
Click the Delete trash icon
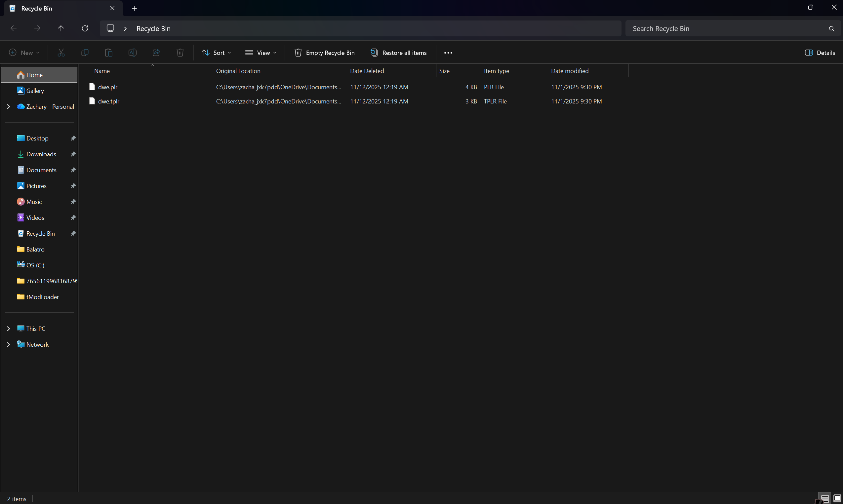pos(180,52)
